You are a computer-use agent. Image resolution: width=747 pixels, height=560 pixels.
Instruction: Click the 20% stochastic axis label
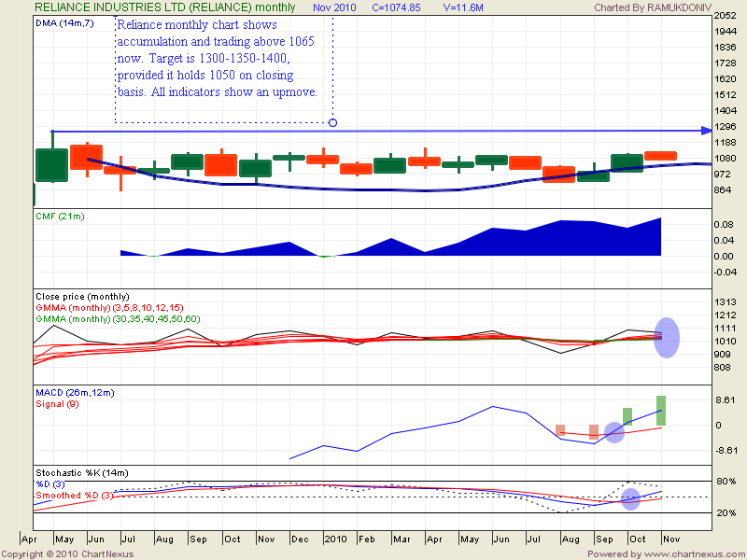pyautogui.click(x=726, y=512)
